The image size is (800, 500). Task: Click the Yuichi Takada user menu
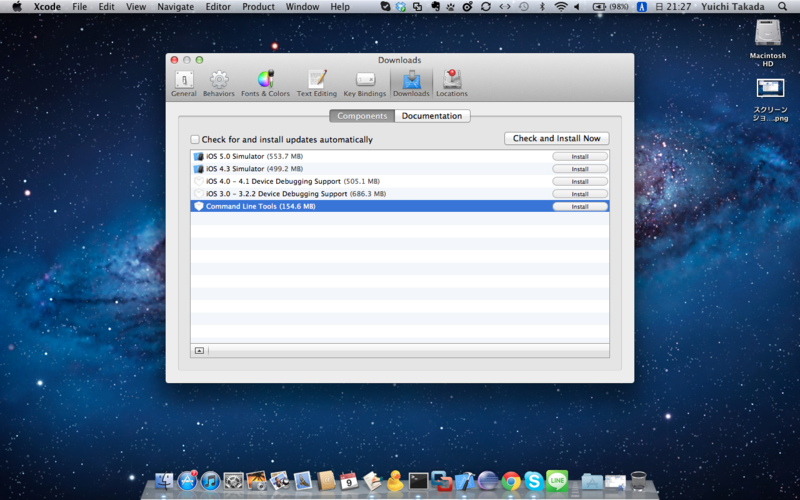point(734,7)
